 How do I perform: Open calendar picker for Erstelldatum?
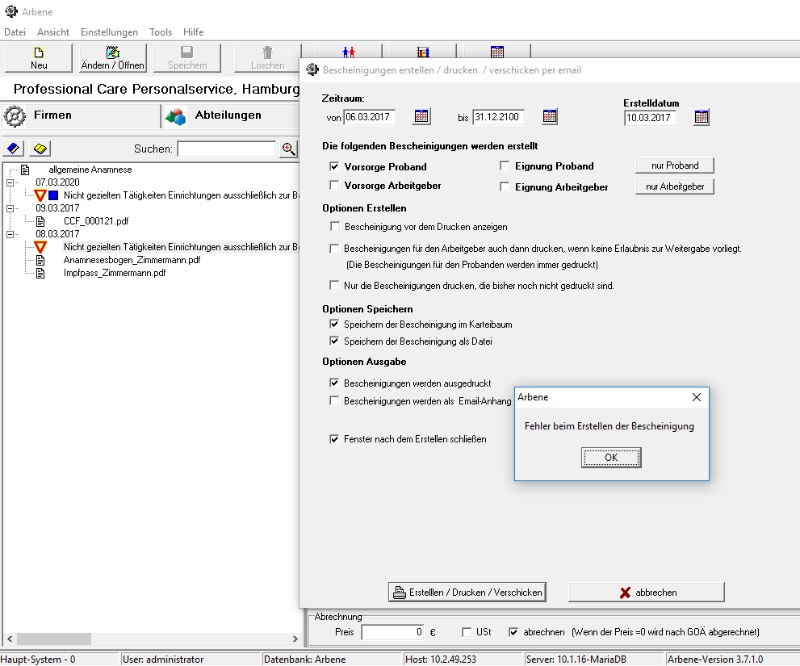click(x=701, y=117)
